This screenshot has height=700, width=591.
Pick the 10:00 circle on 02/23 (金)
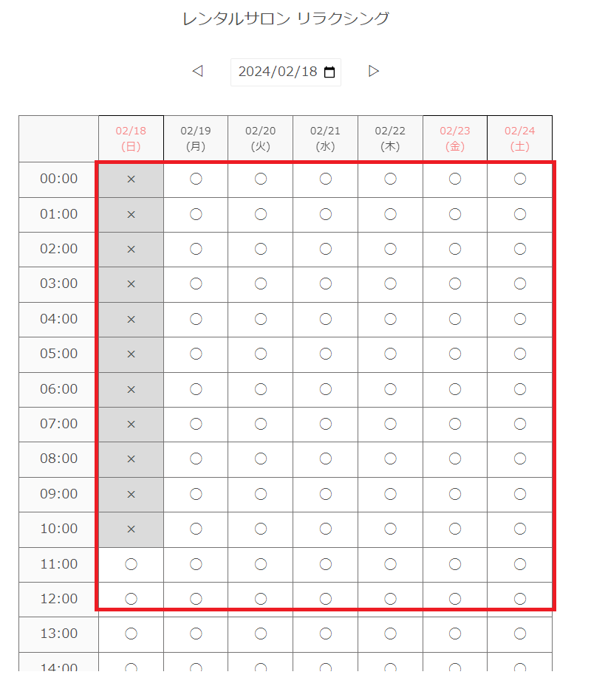(455, 529)
